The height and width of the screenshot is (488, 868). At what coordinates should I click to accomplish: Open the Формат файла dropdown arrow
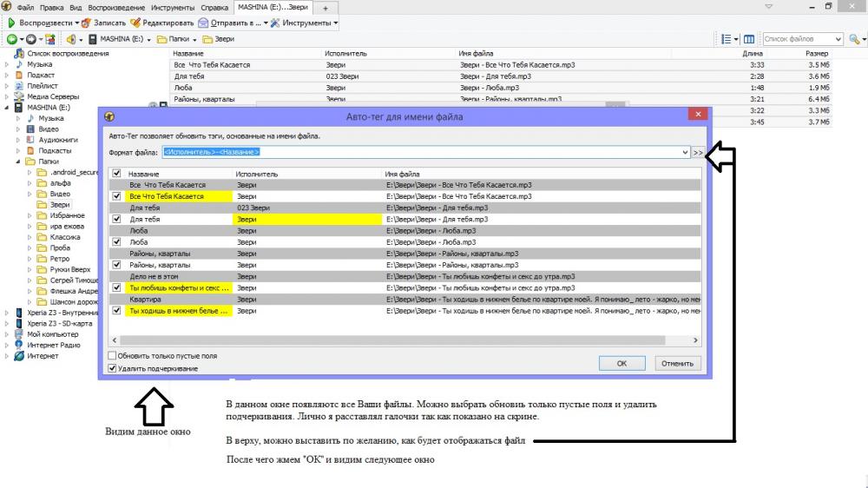(x=685, y=152)
